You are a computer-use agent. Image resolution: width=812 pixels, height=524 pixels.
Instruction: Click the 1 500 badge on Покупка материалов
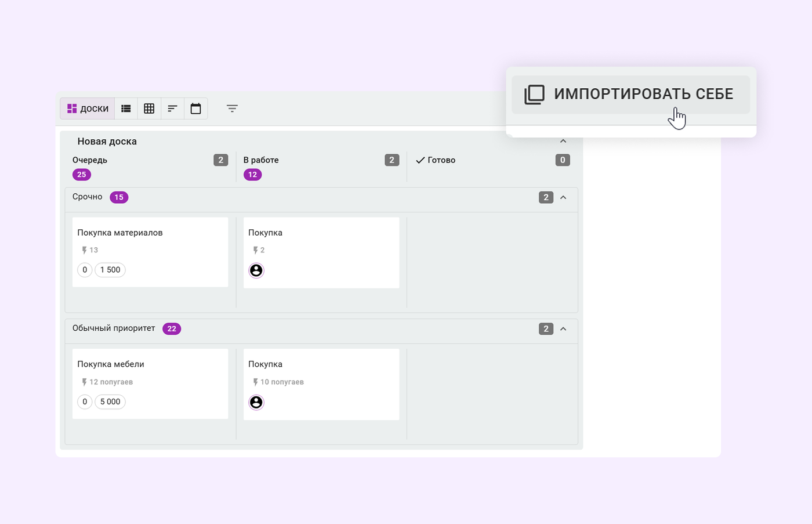point(110,270)
